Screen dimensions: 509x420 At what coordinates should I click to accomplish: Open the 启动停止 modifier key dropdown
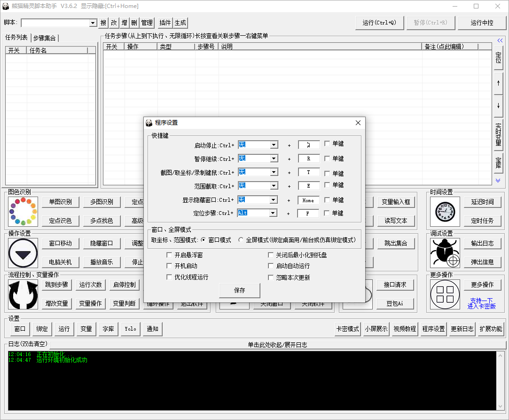(x=274, y=145)
